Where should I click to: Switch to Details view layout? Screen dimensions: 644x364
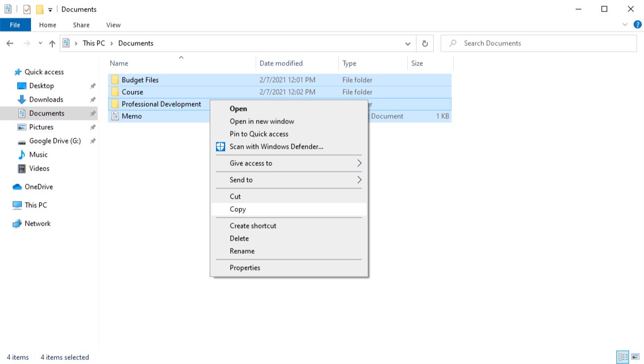click(623, 357)
